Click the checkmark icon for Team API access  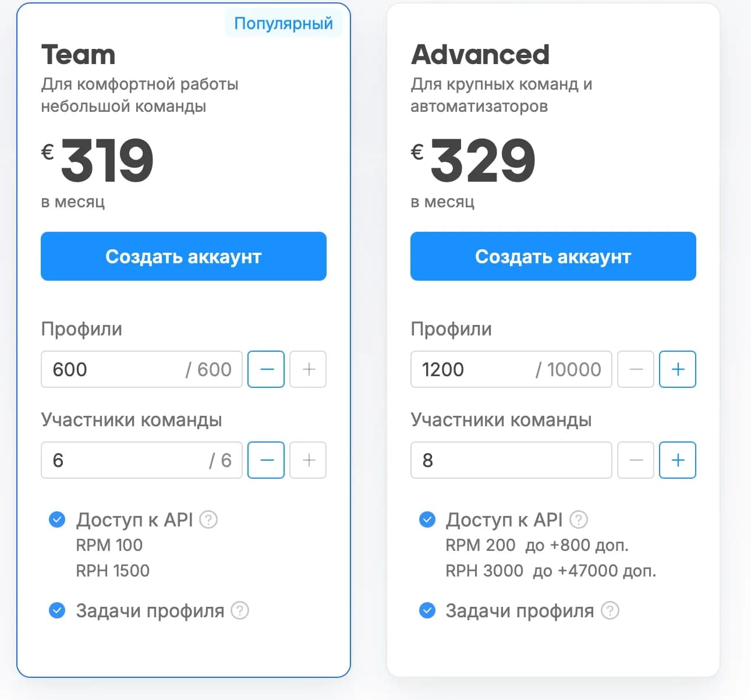coord(56,519)
